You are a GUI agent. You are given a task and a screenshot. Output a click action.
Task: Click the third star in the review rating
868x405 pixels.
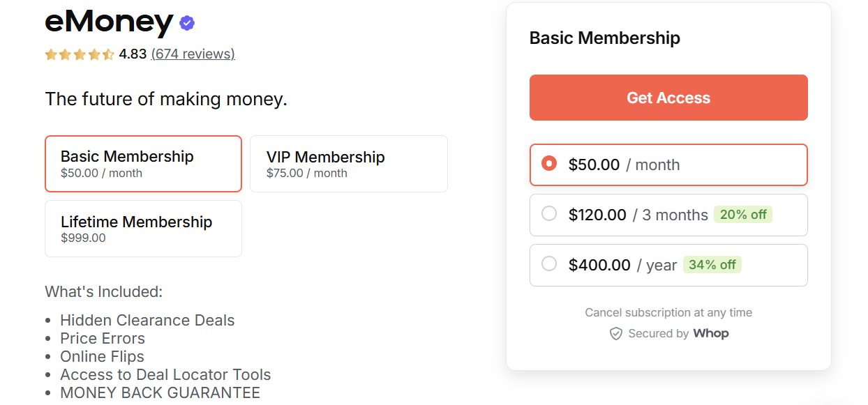(x=79, y=54)
